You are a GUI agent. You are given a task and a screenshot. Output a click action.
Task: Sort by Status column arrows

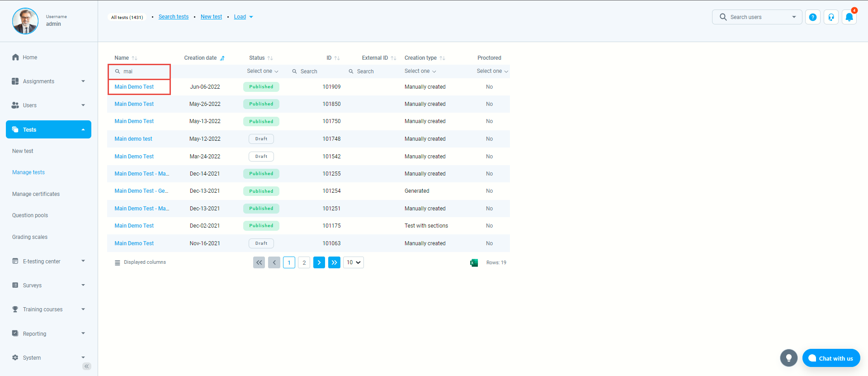click(270, 58)
